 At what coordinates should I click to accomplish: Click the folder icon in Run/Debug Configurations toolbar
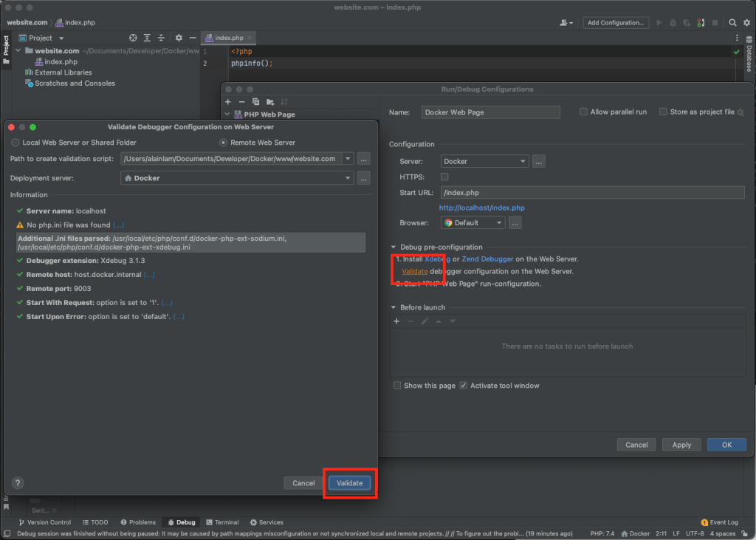[x=270, y=102]
